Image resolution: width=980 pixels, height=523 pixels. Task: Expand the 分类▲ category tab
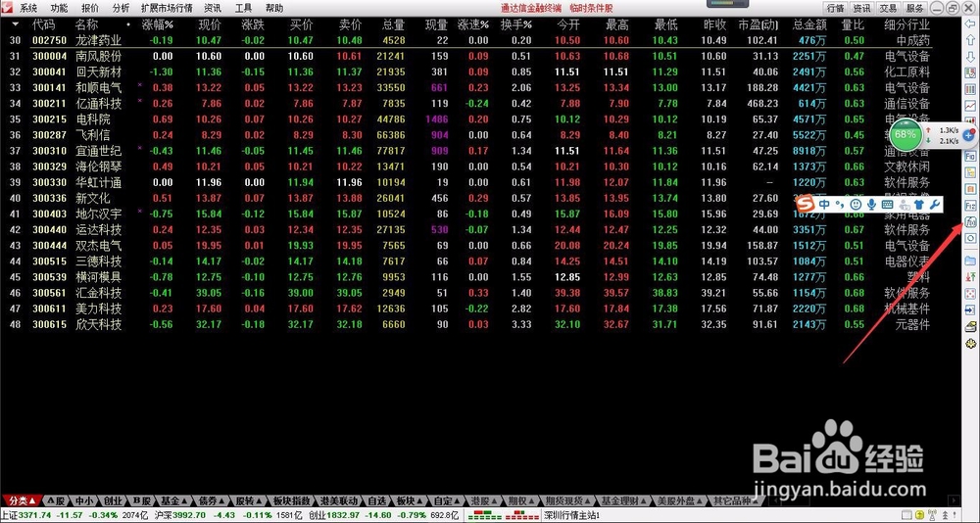(22, 501)
